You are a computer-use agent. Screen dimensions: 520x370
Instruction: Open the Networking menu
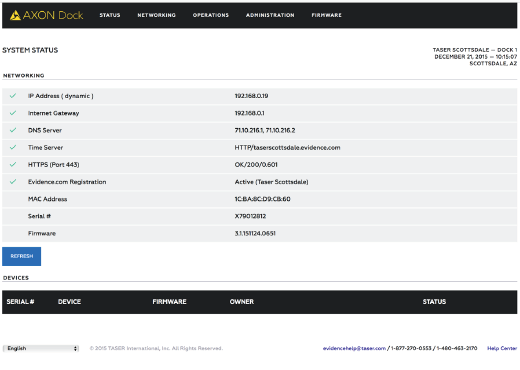click(x=156, y=15)
